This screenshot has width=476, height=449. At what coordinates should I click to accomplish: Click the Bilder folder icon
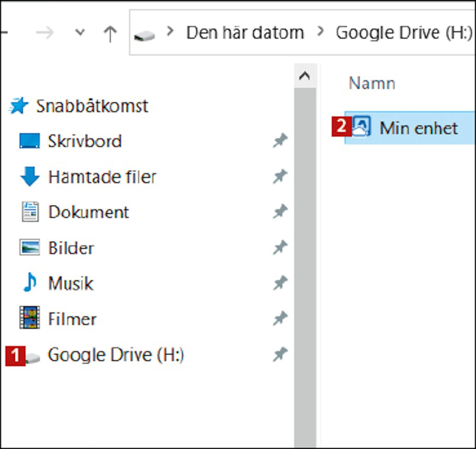pyautogui.click(x=30, y=248)
